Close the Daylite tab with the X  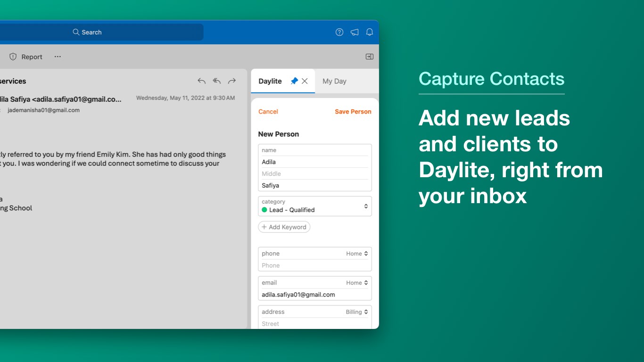(305, 81)
